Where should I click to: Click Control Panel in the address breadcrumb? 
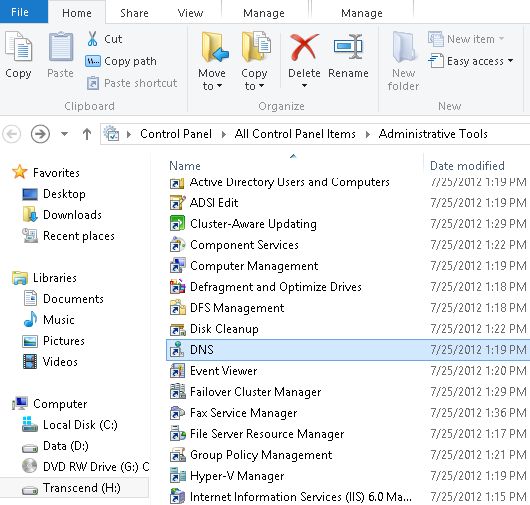coord(176,134)
